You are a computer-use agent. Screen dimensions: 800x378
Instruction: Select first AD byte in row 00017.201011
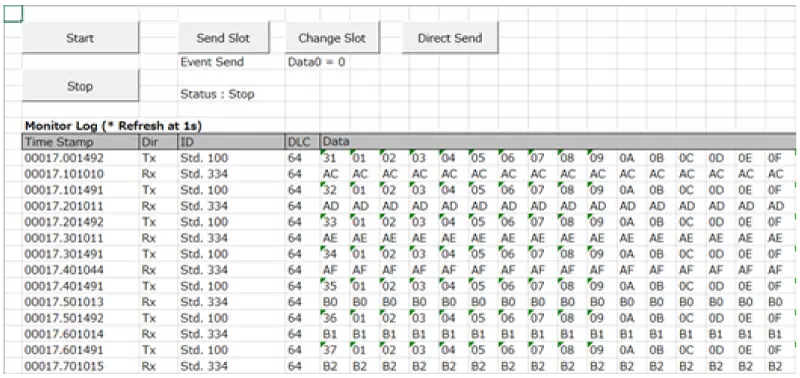tap(334, 206)
